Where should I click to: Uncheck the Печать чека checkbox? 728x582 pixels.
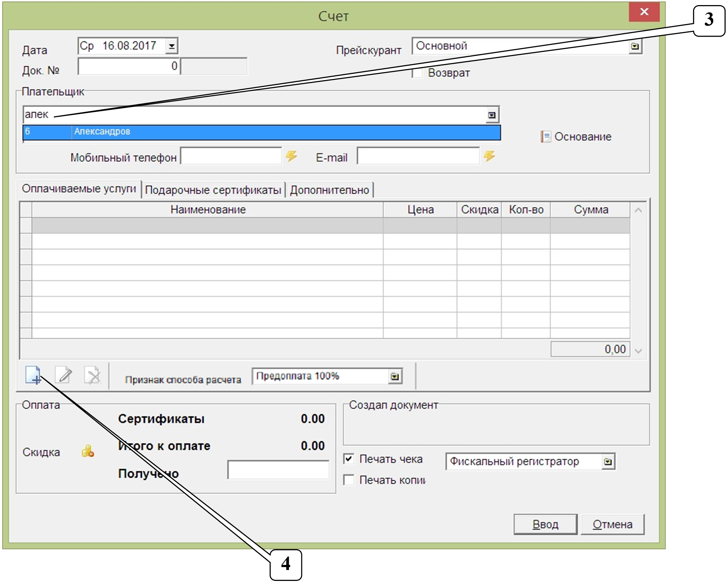pyautogui.click(x=349, y=459)
